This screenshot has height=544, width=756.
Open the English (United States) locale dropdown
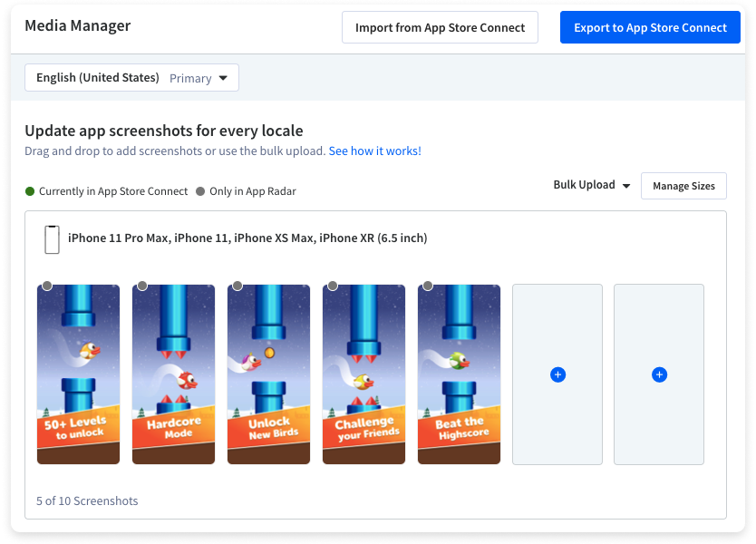click(x=131, y=78)
